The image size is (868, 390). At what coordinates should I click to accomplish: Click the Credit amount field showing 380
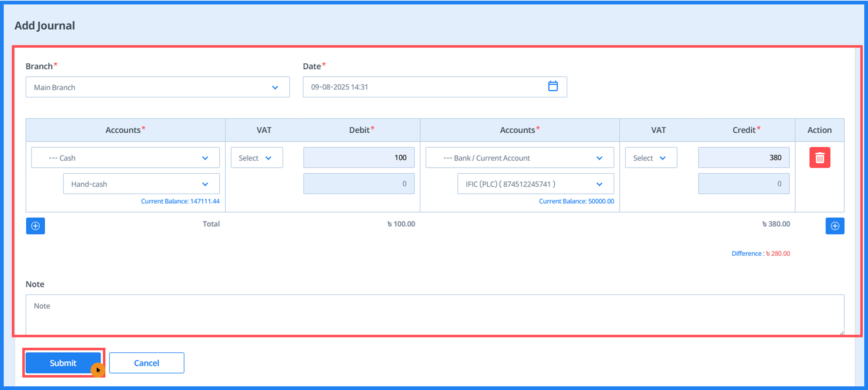[x=743, y=158]
